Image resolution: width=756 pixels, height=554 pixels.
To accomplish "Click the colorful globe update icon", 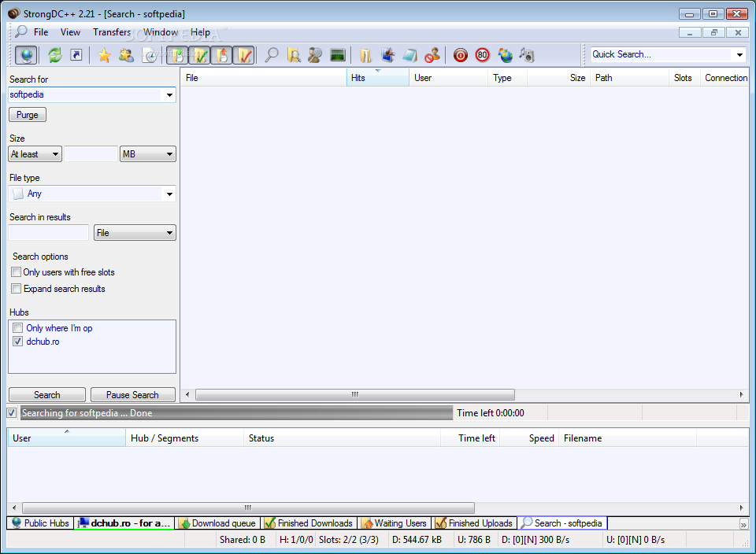I will (x=505, y=55).
